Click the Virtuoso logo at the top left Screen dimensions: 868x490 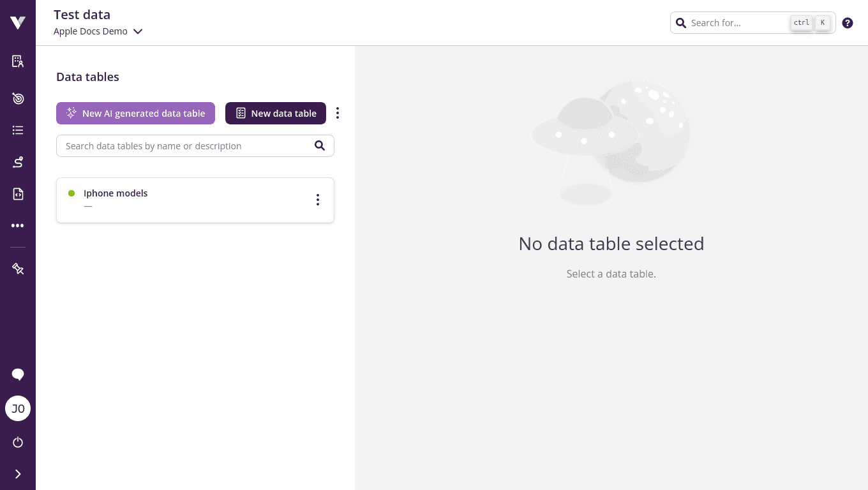pyautogui.click(x=17, y=22)
